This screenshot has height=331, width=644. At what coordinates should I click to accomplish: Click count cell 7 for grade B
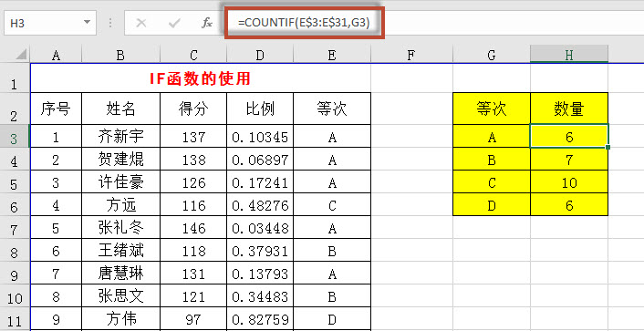pyautogui.click(x=569, y=159)
